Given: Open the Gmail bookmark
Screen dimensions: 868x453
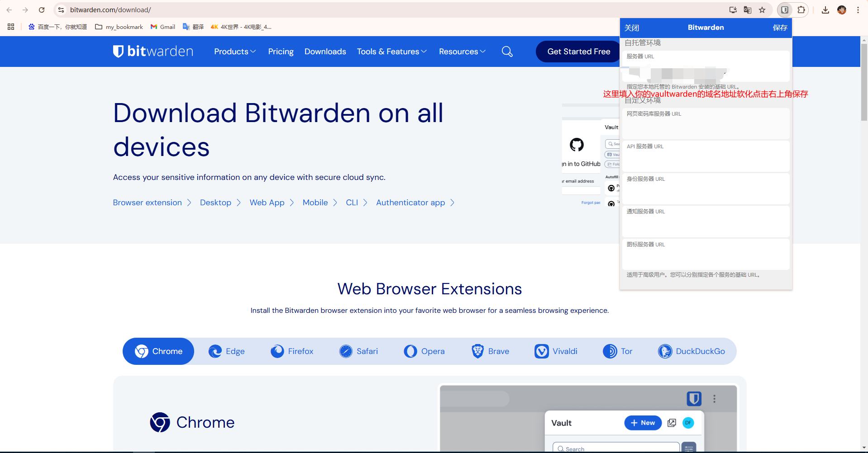Looking at the screenshot, I should tap(163, 27).
